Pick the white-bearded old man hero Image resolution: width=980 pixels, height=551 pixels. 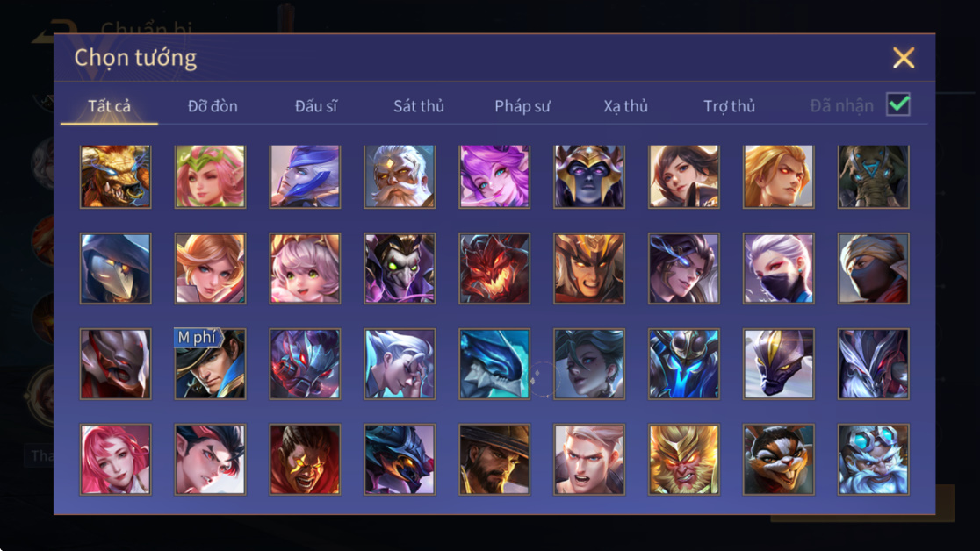point(400,176)
